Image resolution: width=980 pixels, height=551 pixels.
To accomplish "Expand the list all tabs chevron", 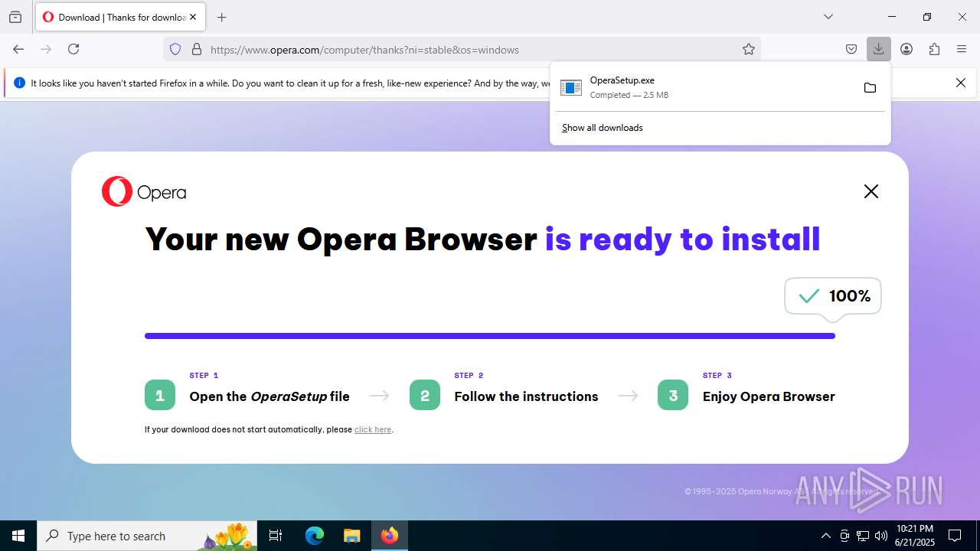I will [x=828, y=17].
